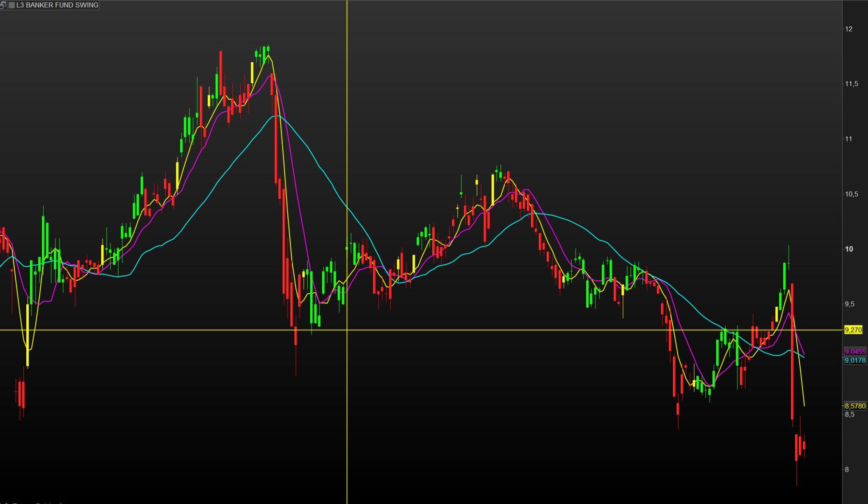Click the gray square before L3 BANKER FUND SWING

[11, 5]
